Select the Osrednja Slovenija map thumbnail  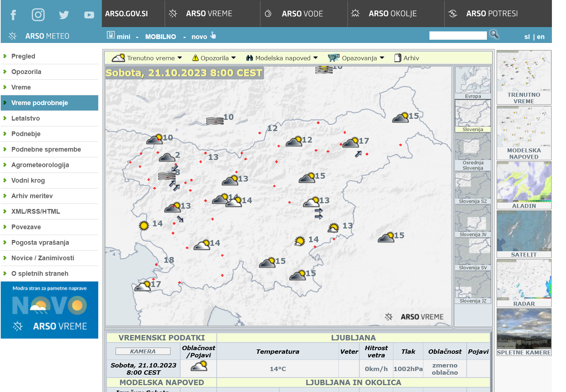click(473, 152)
